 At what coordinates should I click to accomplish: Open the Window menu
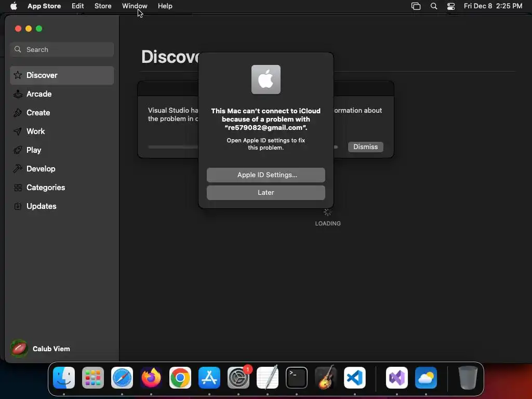pyautogui.click(x=135, y=6)
